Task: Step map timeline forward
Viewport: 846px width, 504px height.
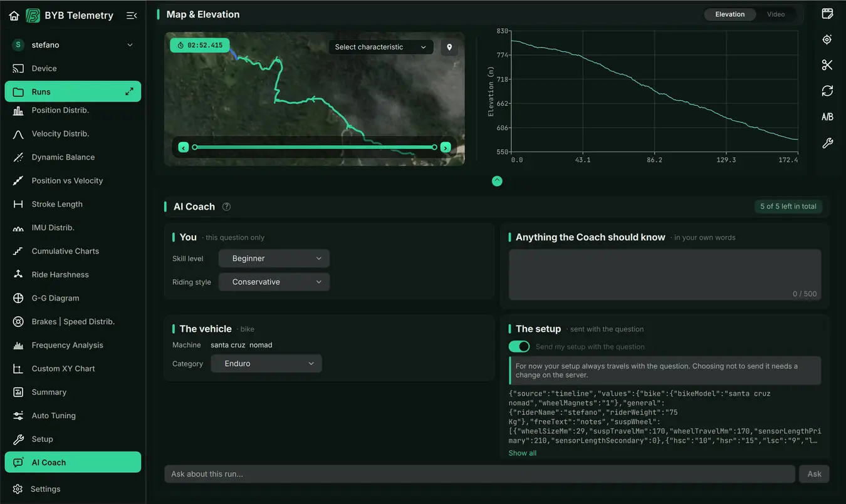Action: click(446, 148)
